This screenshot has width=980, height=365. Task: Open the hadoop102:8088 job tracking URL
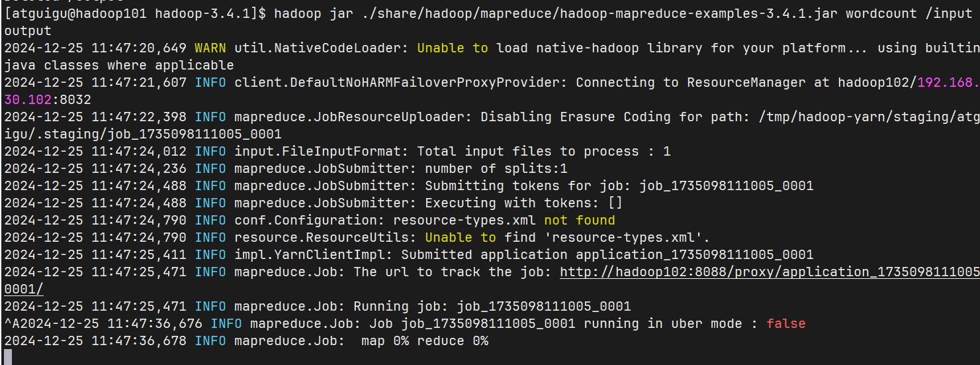pos(769,272)
